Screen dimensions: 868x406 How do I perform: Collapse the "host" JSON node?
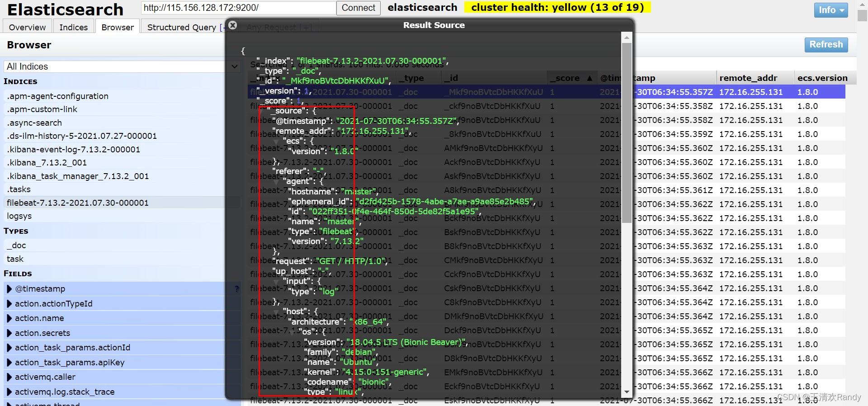pos(276,312)
